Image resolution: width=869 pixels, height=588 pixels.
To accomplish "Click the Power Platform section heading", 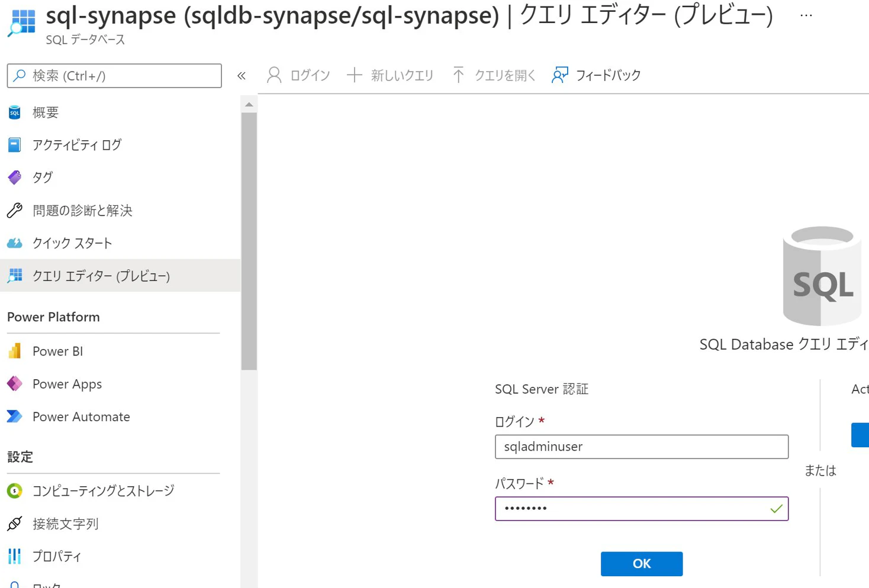I will click(x=53, y=317).
